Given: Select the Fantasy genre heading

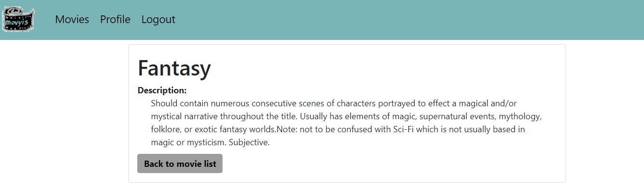Looking at the screenshot, I should click(174, 68).
